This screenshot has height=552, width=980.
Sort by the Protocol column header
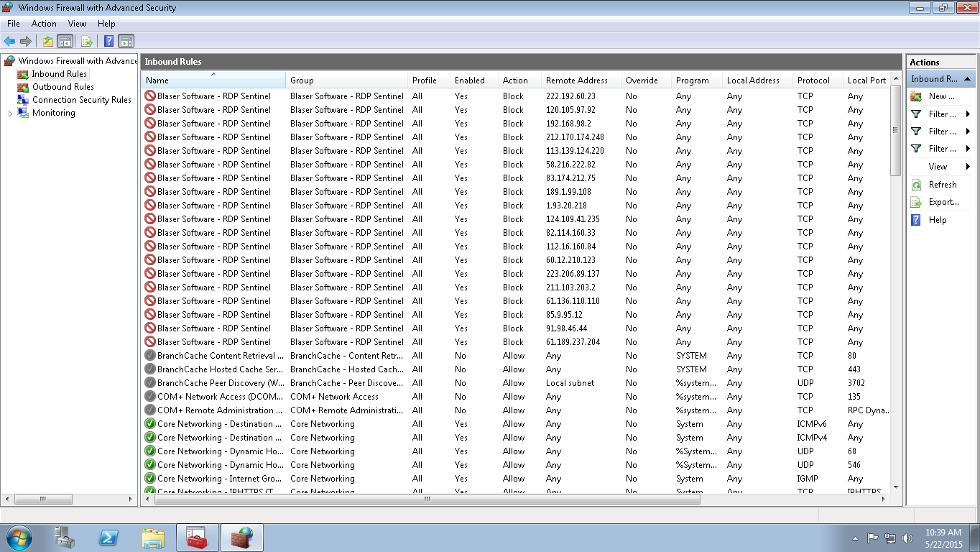(818, 80)
